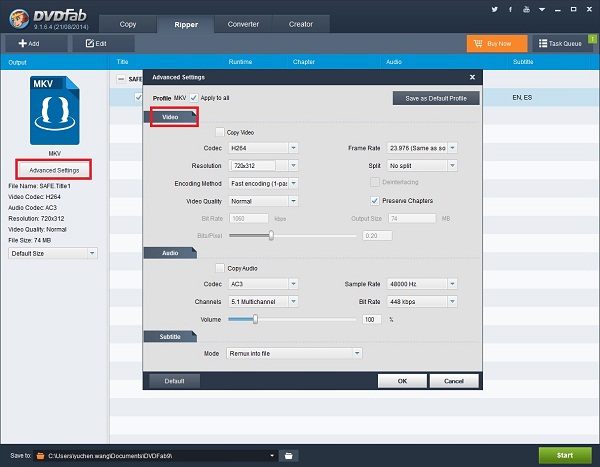Open DVDFab YouTube channel icon

click(x=527, y=9)
